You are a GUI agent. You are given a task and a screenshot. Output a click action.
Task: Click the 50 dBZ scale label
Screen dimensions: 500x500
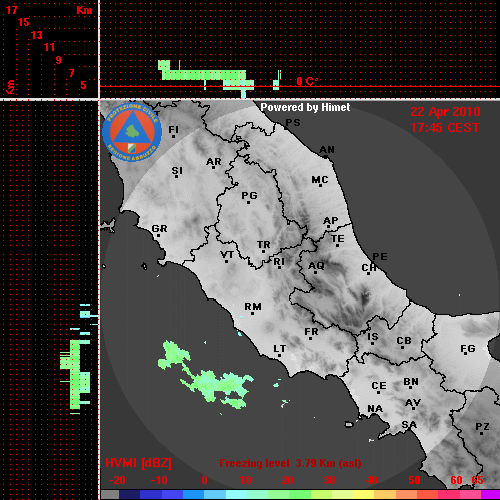[x=414, y=480]
